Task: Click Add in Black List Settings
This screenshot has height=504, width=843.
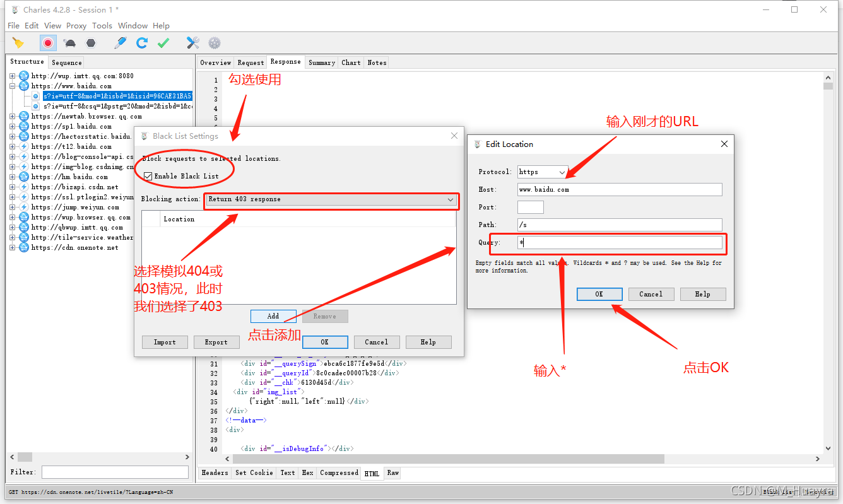Action: click(273, 316)
